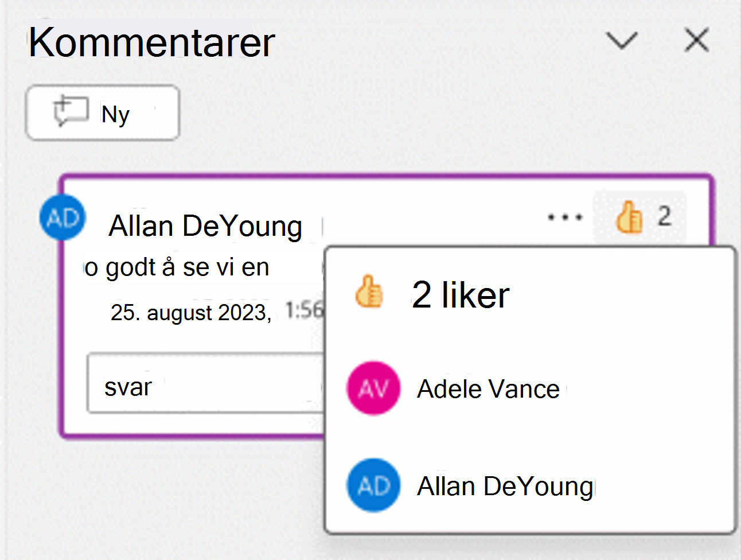Click the Allan DeYoung comment author name

coord(205,226)
